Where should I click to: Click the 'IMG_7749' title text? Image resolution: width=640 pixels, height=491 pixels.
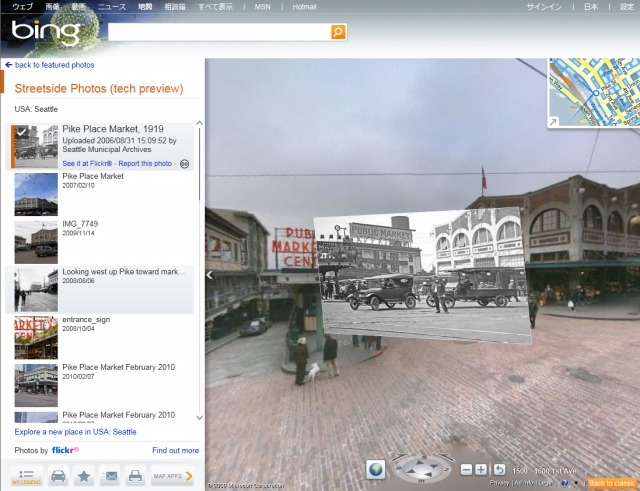coord(80,224)
